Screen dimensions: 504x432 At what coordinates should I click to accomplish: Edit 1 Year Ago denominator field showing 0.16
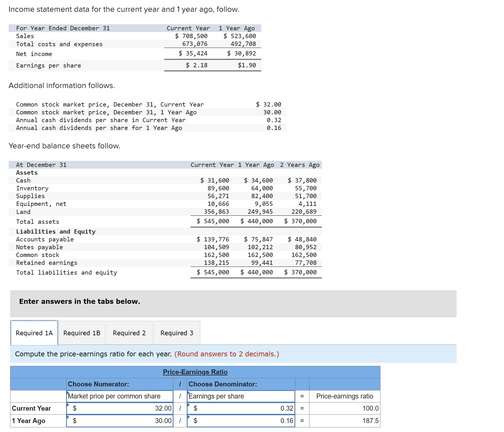coord(241,421)
